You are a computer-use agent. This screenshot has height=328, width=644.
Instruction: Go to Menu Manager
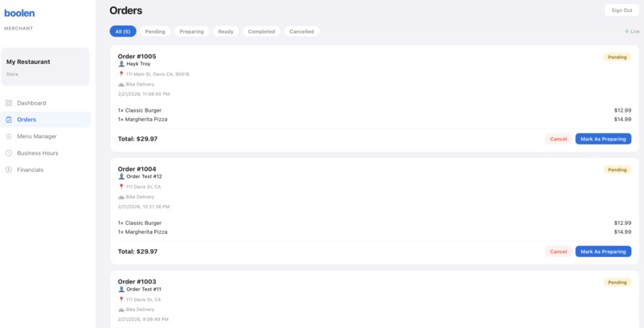pos(46,136)
